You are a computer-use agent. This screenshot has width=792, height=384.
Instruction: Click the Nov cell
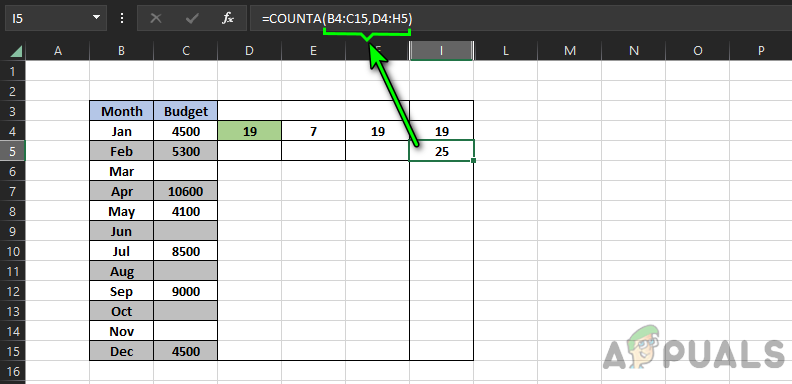122,331
